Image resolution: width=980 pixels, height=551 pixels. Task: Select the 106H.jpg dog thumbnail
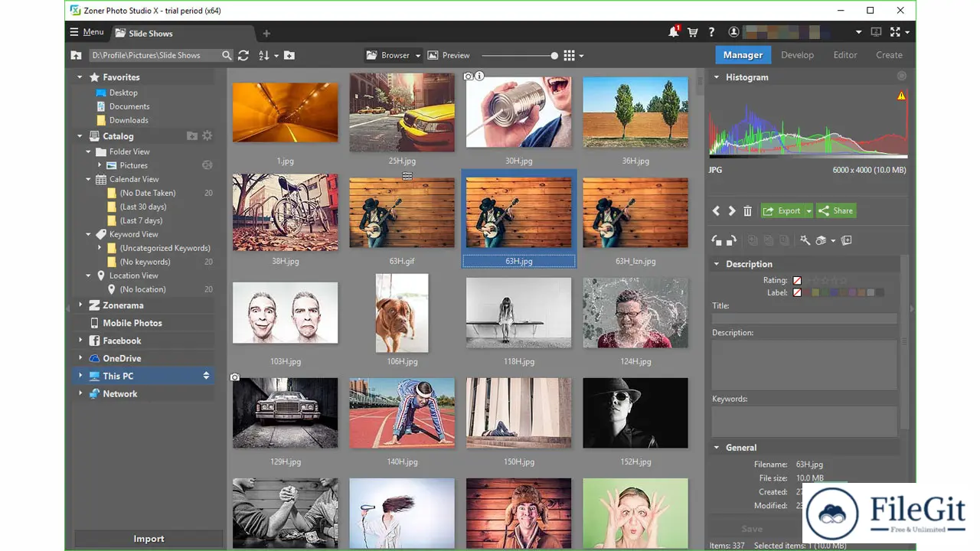(402, 313)
